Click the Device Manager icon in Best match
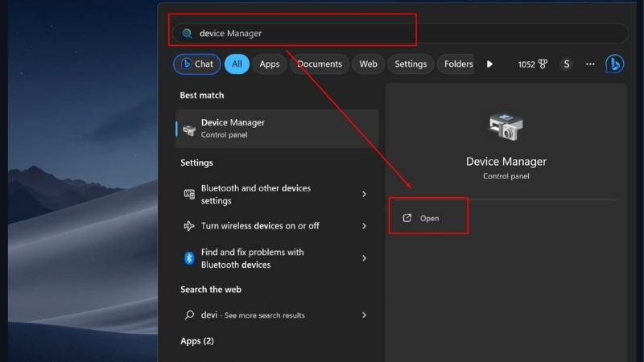This screenshot has width=644, height=362. pyautogui.click(x=188, y=129)
